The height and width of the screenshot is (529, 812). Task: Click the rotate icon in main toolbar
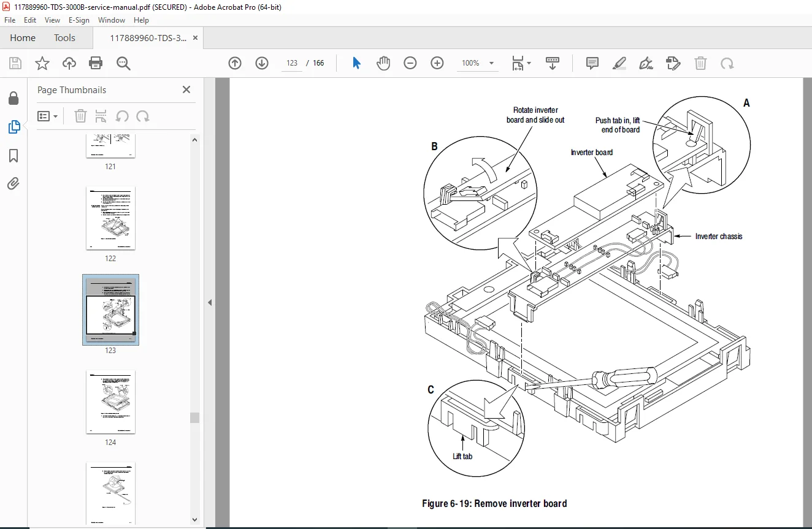[x=727, y=63]
